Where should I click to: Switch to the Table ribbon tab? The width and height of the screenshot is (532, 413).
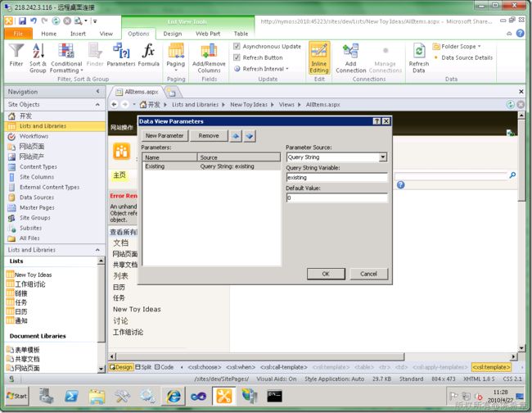coord(241,34)
